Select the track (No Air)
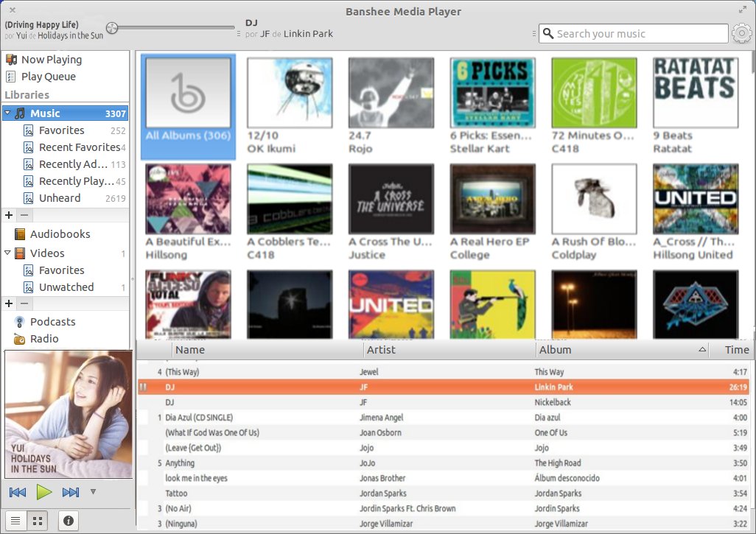The image size is (756, 534). tap(444, 508)
